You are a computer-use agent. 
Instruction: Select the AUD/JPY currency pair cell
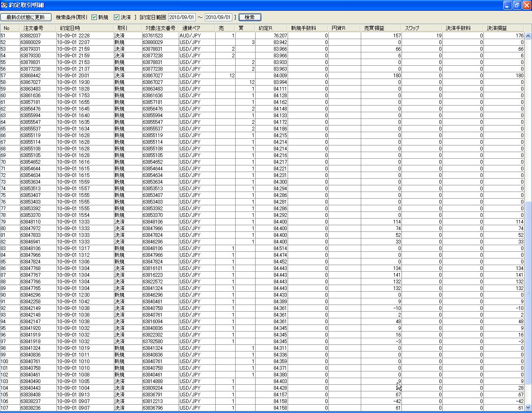[x=190, y=36]
